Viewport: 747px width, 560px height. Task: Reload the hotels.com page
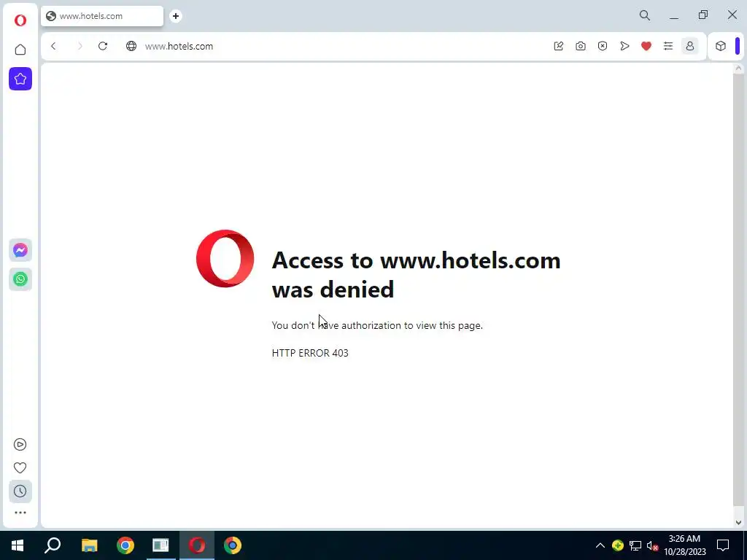[102, 46]
